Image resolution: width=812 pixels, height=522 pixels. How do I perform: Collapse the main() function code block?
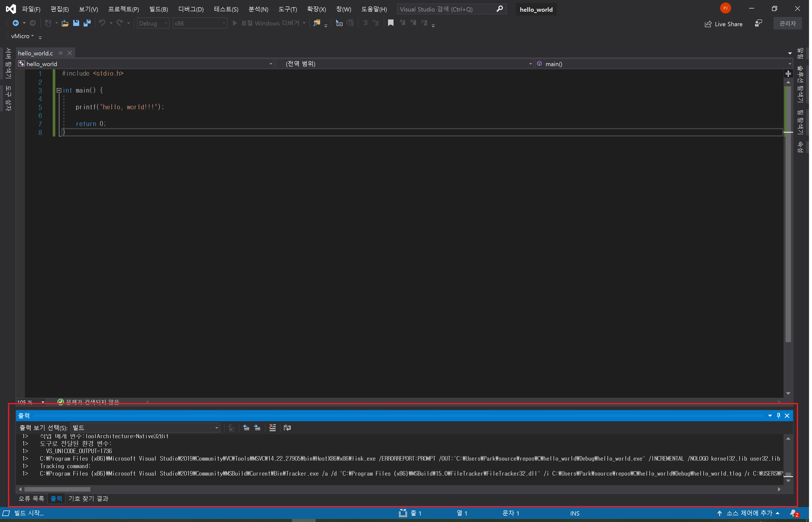click(59, 91)
